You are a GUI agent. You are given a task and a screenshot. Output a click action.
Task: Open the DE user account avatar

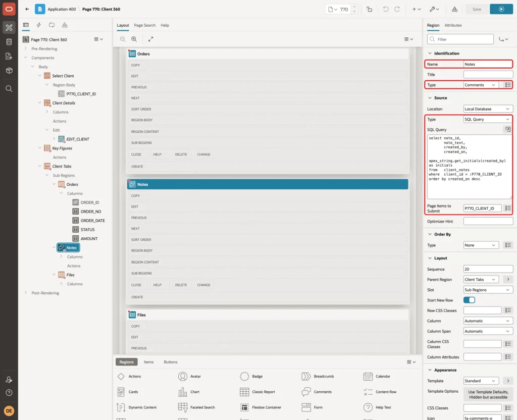9,411
